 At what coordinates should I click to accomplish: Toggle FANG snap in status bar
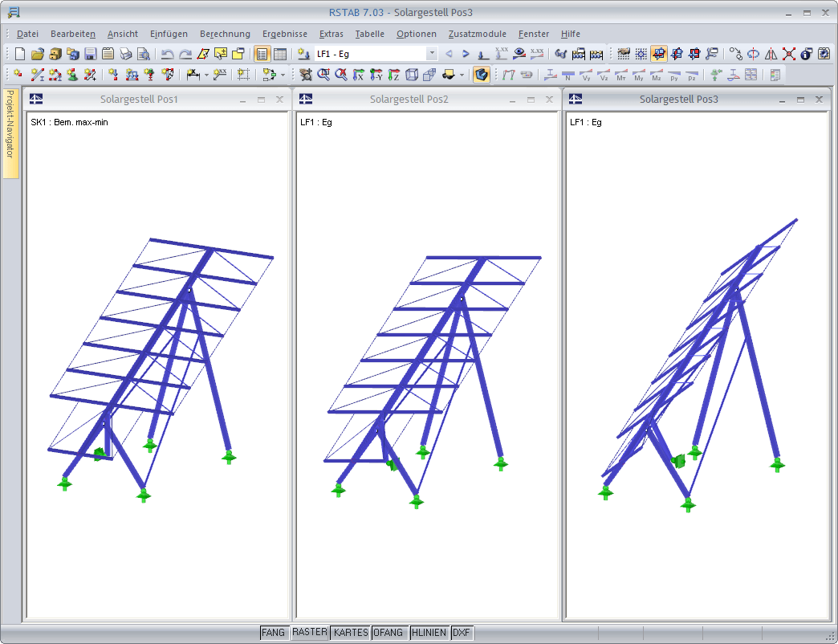point(273,633)
